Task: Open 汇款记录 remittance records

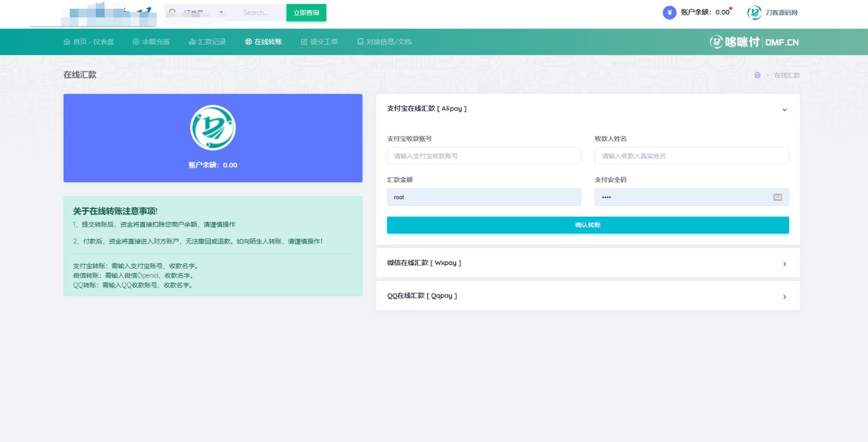Action: point(207,42)
